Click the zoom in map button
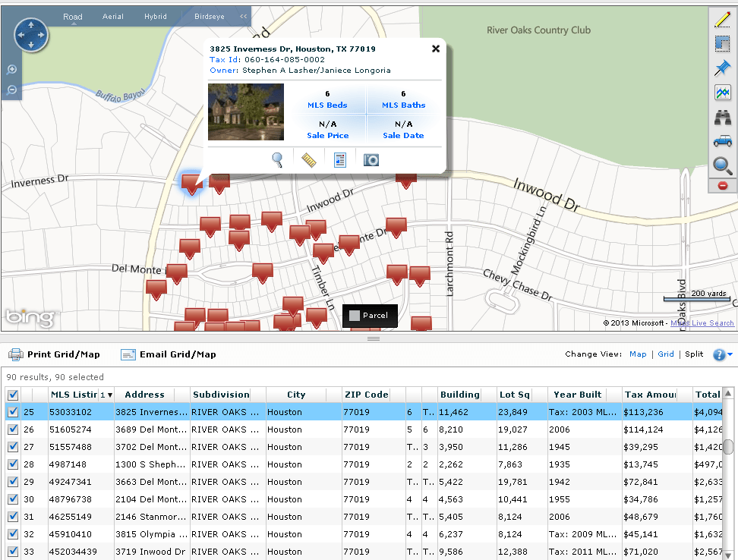The width and height of the screenshot is (738, 560). tap(11, 70)
